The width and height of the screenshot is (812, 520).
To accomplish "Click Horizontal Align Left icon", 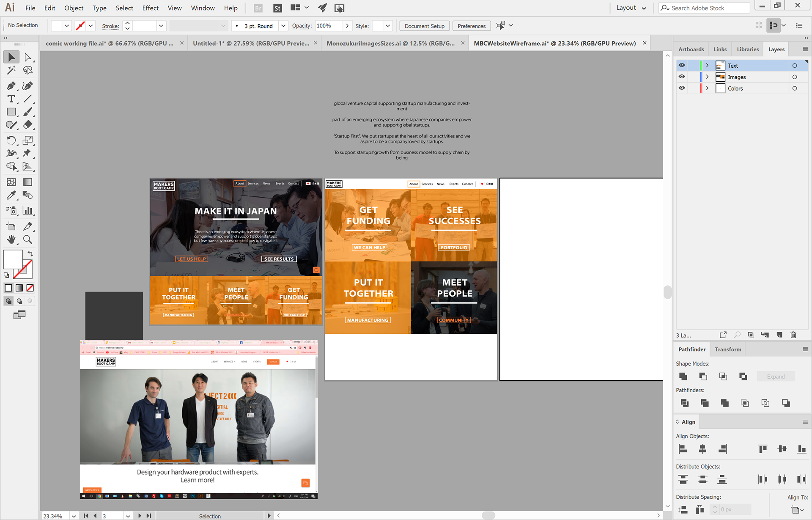I will [x=683, y=449].
